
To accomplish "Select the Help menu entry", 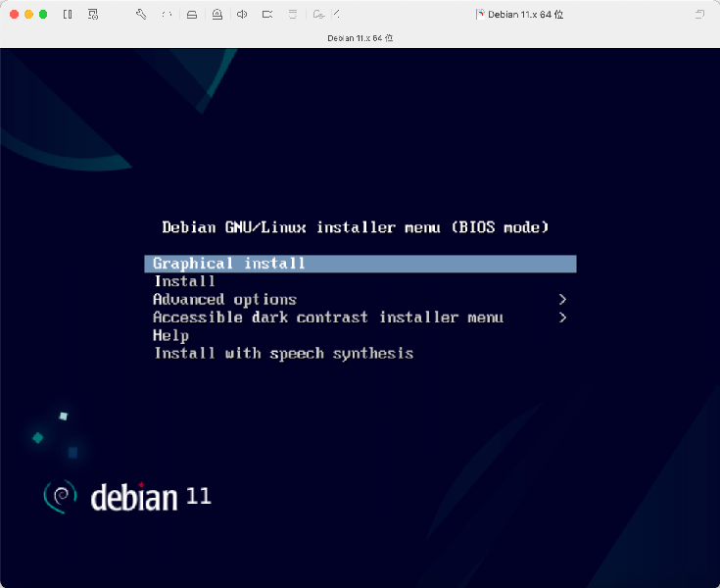I will pos(360,335).
